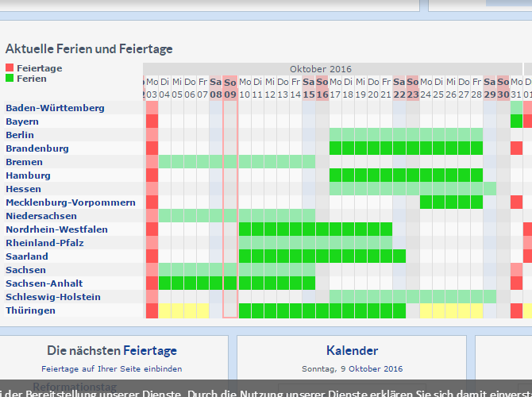Click Bayern's red holiday cell on Mo 03

click(x=152, y=121)
